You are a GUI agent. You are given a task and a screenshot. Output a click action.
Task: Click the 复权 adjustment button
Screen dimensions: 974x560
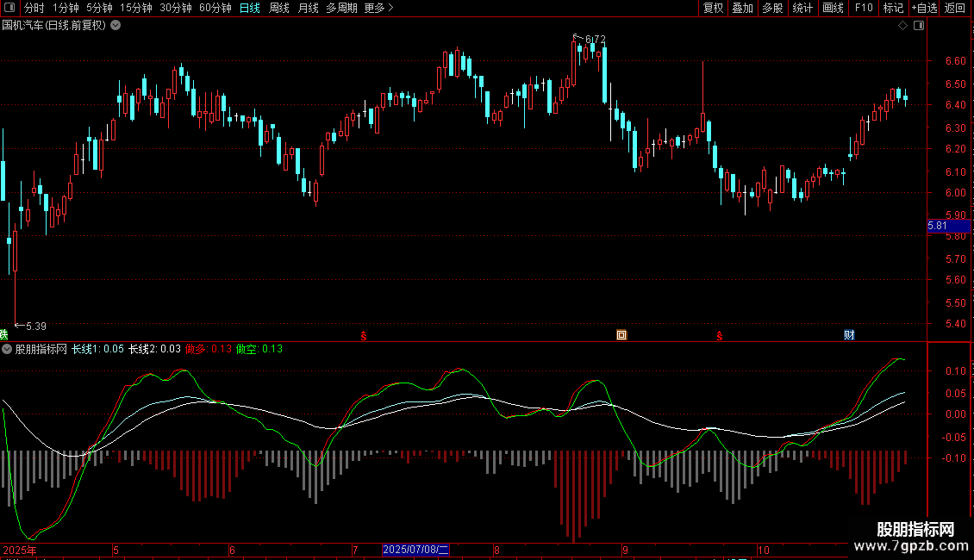pos(713,9)
